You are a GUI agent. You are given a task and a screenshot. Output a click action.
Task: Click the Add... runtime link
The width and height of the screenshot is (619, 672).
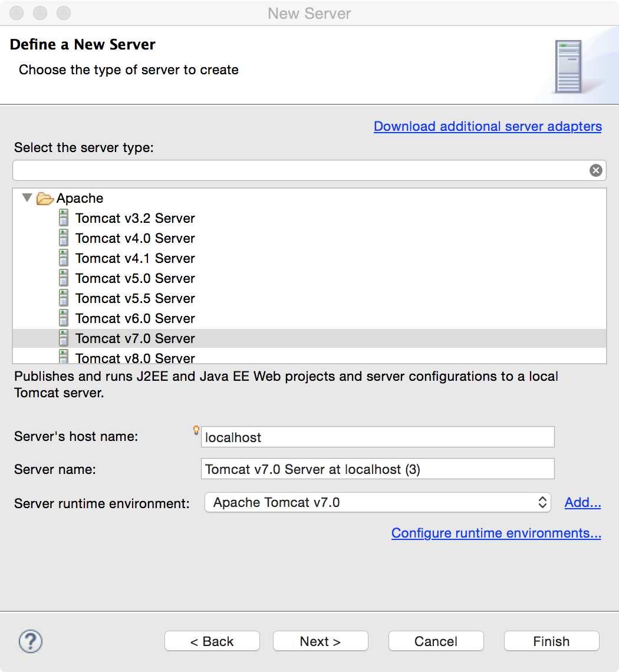[x=582, y=502]
